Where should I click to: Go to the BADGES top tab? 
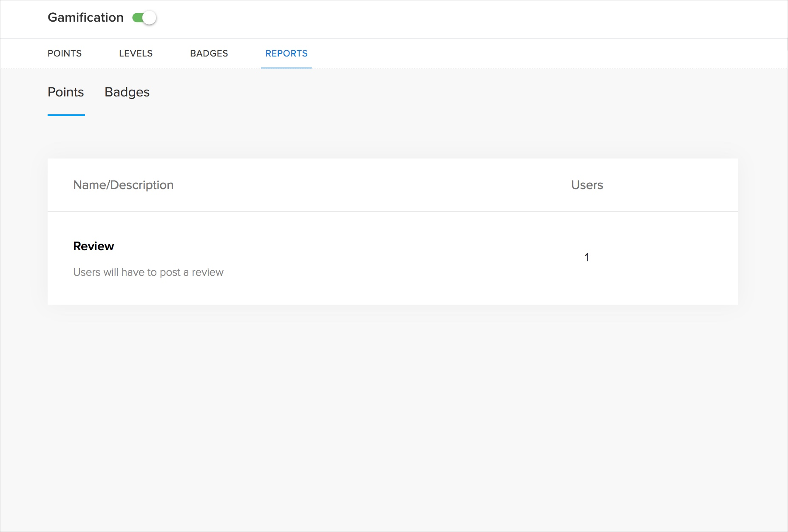click(x=209, y=54)
